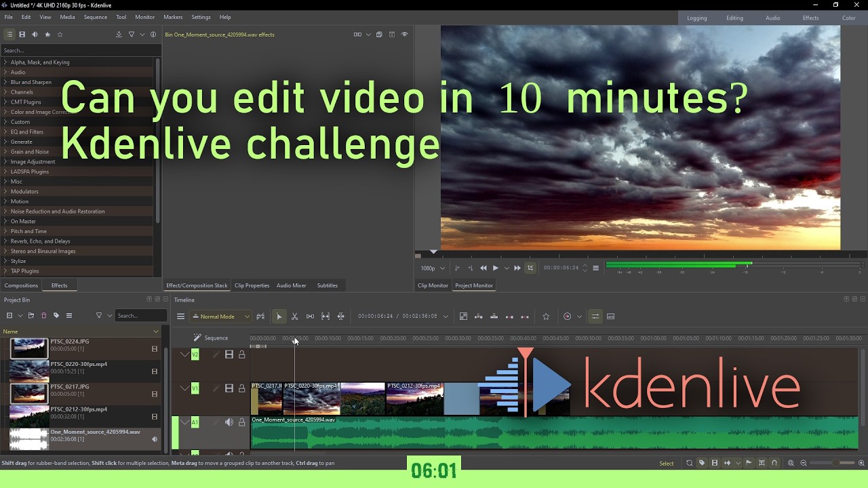Click the project monitor audio level meter
The image size is (868, 488).
pos(735,266)
